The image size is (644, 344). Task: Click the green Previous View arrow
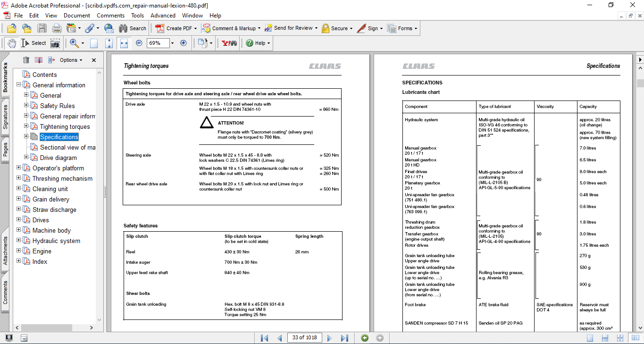[x=364, y=338]
